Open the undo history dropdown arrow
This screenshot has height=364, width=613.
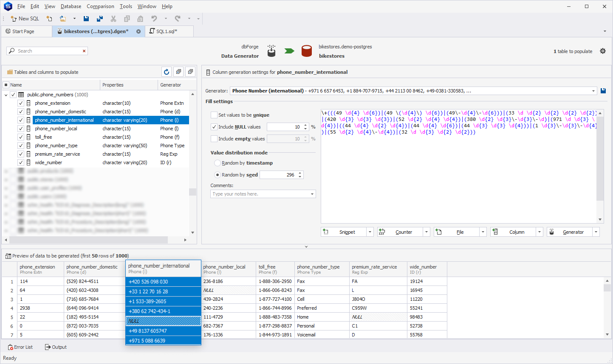[166, 19]
